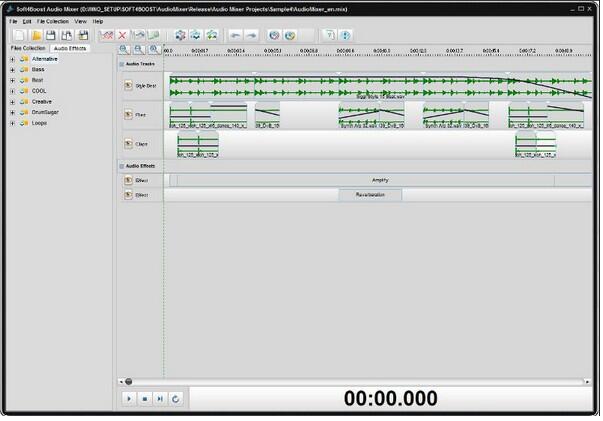The image size is (603, 421).
Task: Redo with the right arrow icon
Action: coord(251,35)
